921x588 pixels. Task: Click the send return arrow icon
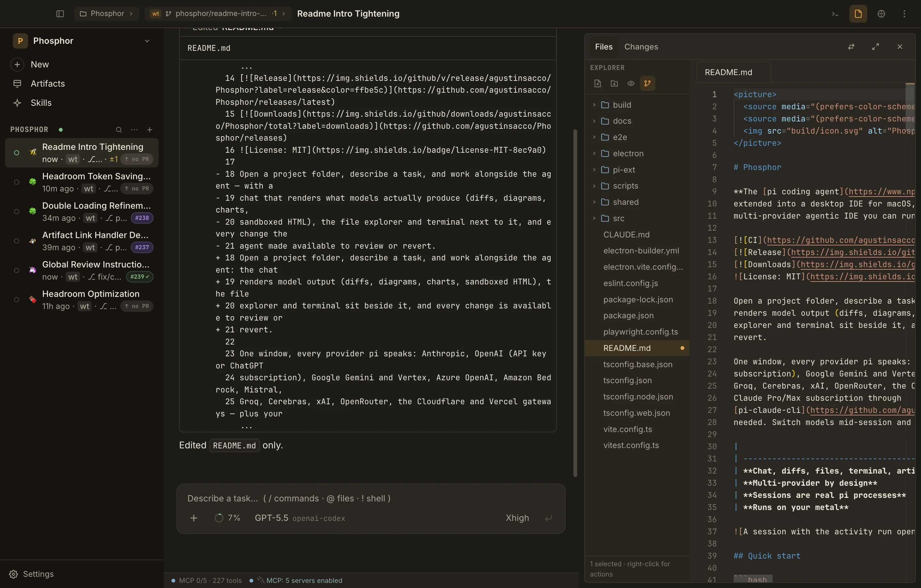pos(548,518)
